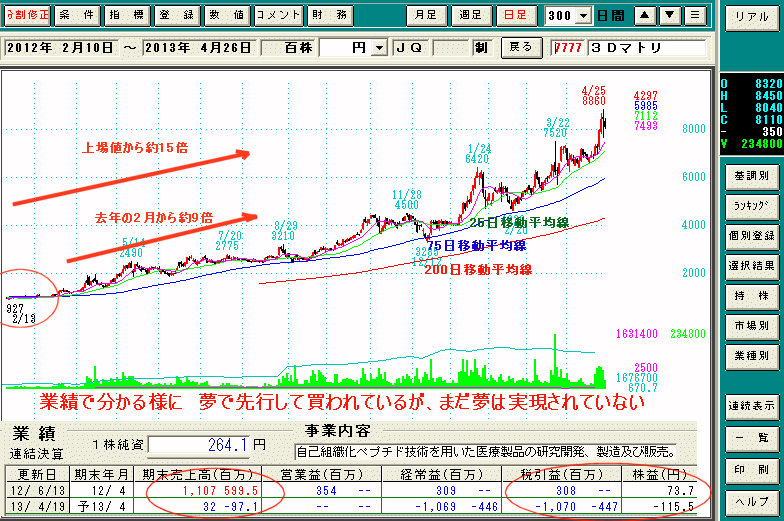Expand the 円 currency dropdown
The width and height of the screenshot is (784, 521).
pos(380,48)
